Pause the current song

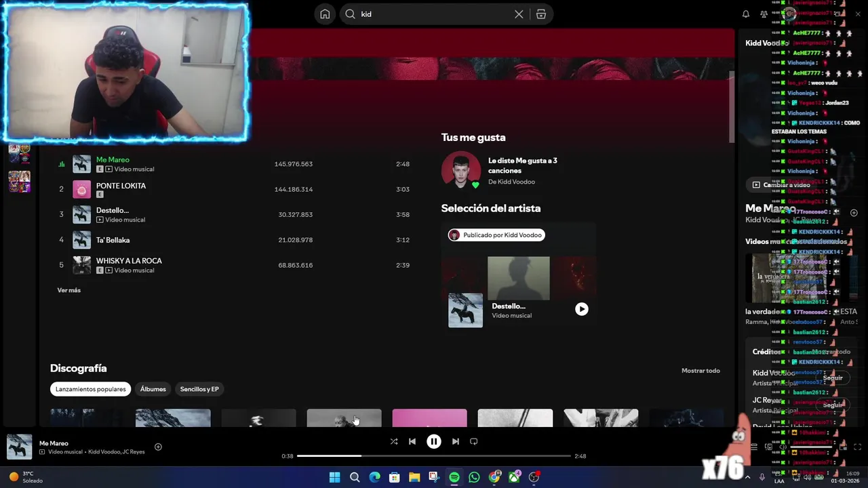coord(434,441)
